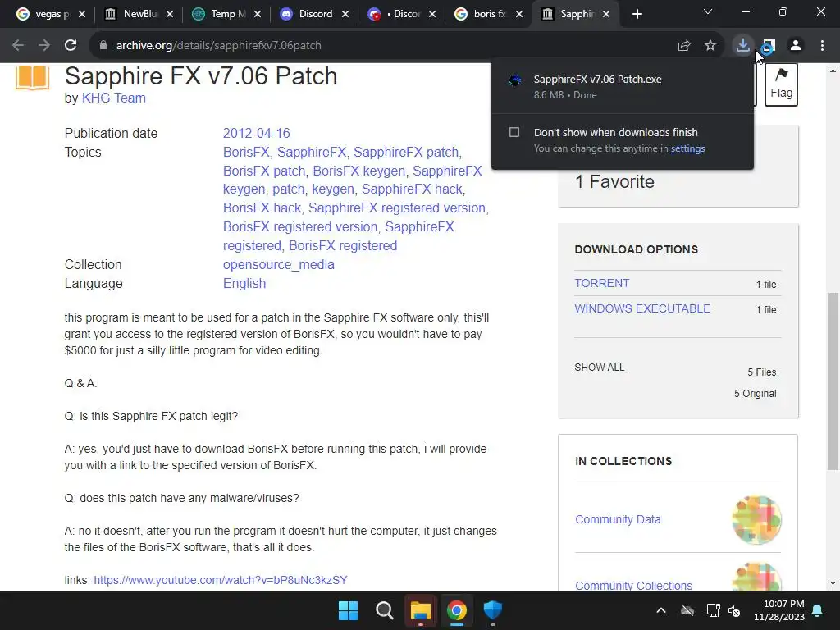The height and width of the screenshot is (630, 840).
Task: Click the page vertical scrollbar thumb
Action: 833,381
